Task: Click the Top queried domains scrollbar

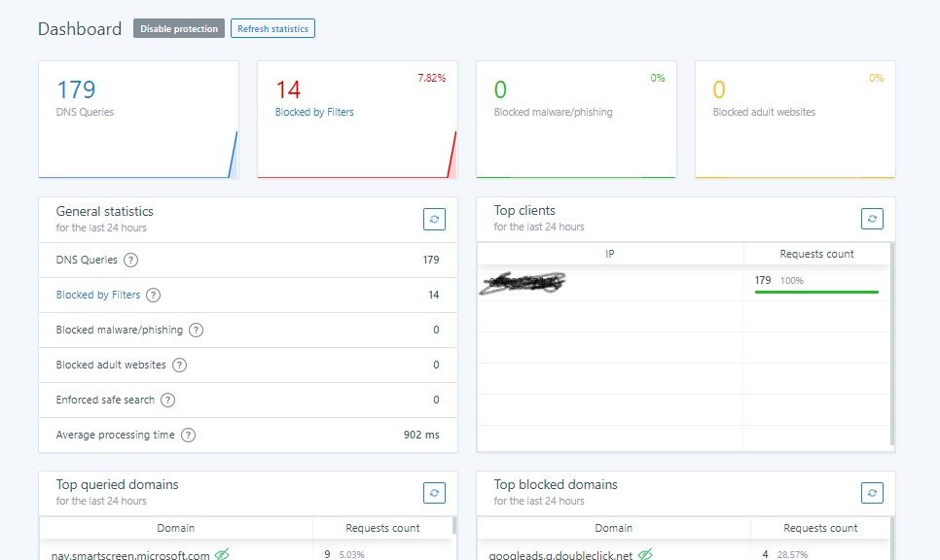Action: 454,525
